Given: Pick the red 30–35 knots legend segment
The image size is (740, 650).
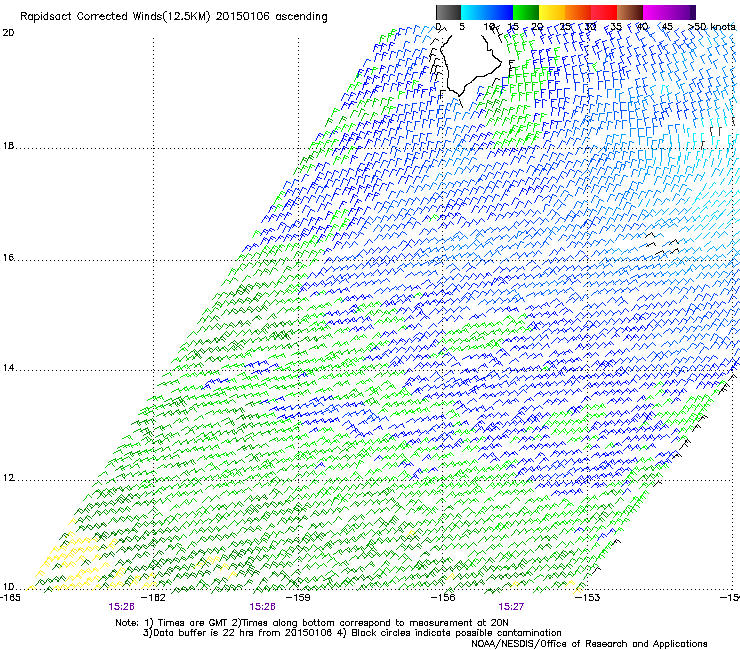Looking at the screenshot, I should 604,12.
